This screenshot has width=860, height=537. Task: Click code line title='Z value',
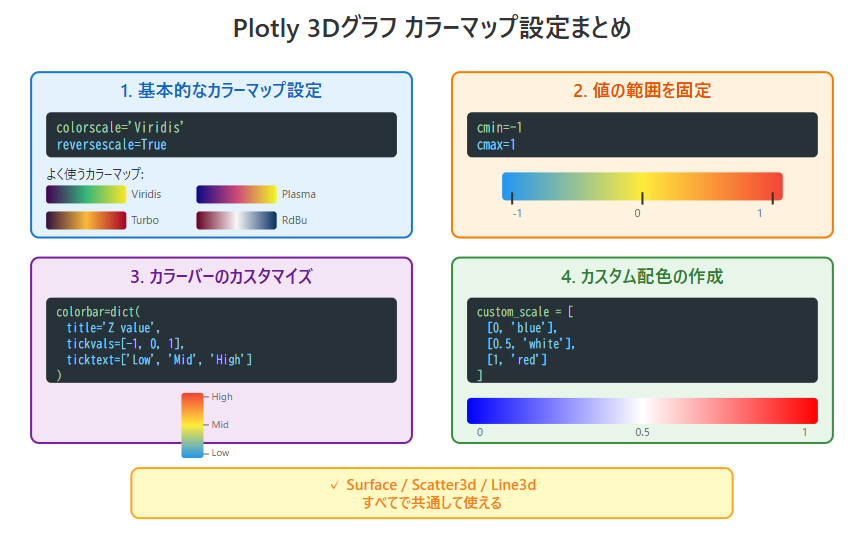coord(113,327)
